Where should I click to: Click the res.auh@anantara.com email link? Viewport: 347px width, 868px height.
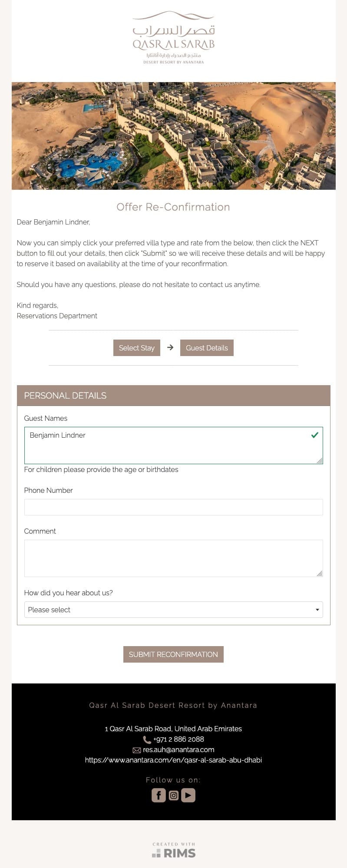point(178,749)
